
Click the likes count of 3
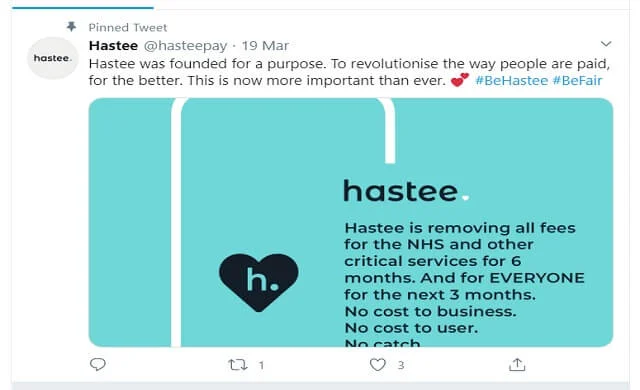click(x=401, y=365)
